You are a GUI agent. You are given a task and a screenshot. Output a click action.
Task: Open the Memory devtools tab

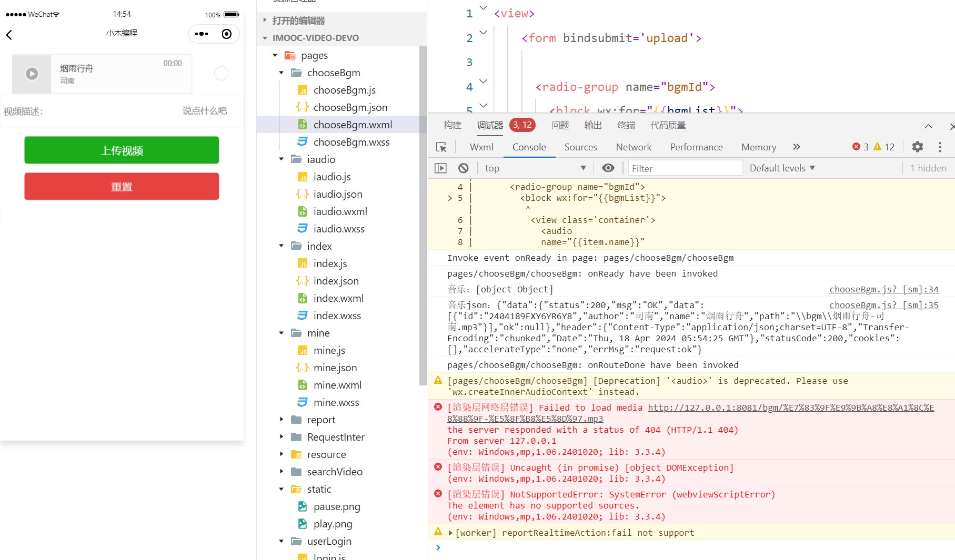click(758, 147)
